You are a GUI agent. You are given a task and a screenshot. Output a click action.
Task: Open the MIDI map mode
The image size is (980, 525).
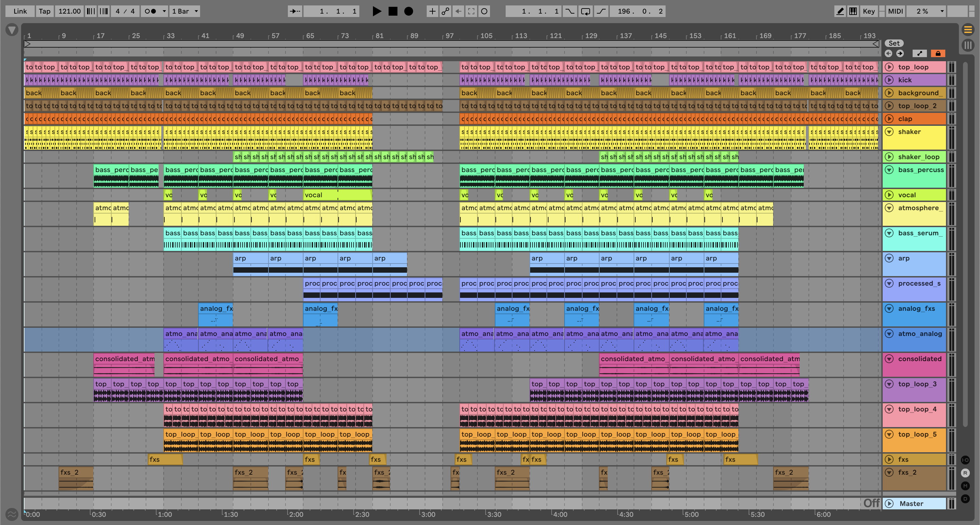tap(895, 11)
